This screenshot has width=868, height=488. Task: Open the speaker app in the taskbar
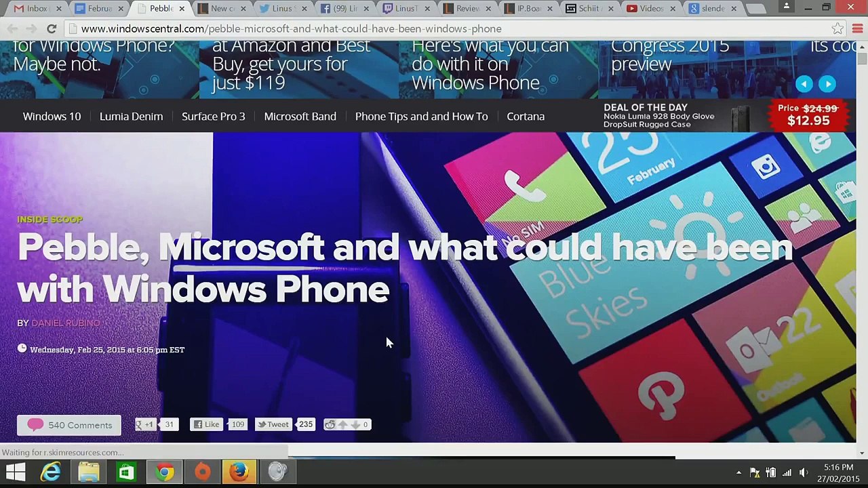277,472
